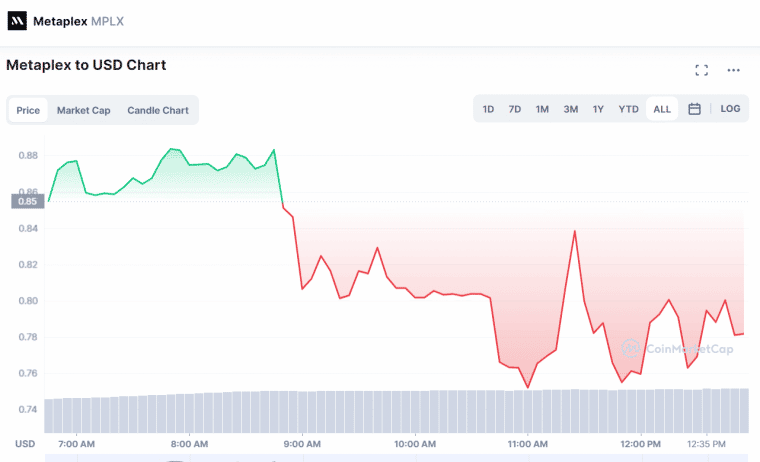Viewport: 760px width, 462px height.
Task: Toggle the LOG scale option
Action: pos(730,109)
